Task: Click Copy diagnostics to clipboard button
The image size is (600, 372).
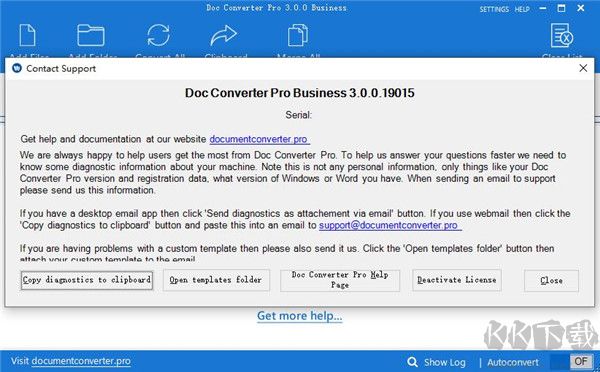Action: coord(87,280)
